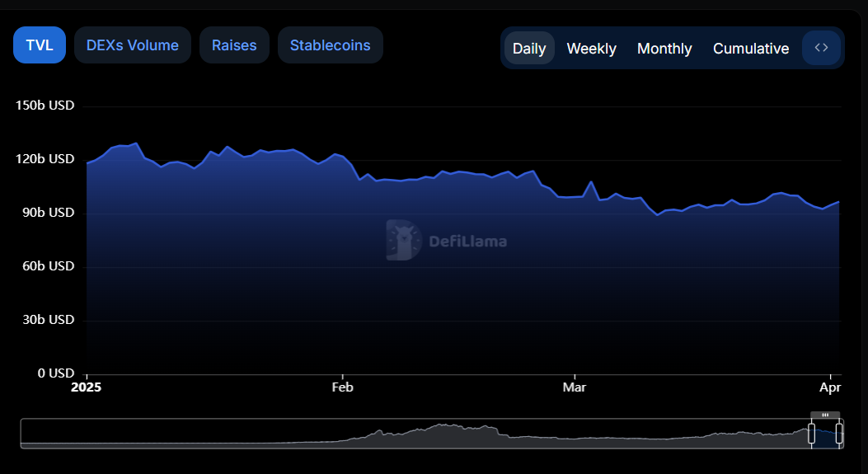Click the 30b USD axis label

[x=48, y=320]
